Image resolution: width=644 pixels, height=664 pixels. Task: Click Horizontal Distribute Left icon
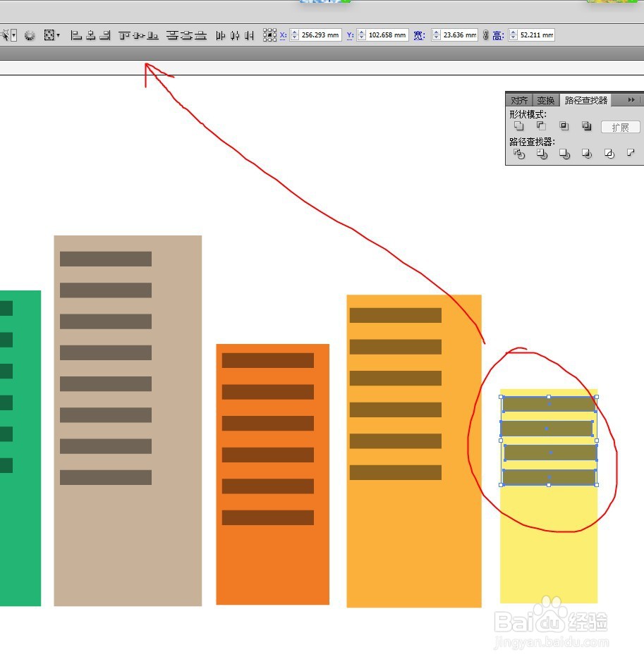(220, 35)
